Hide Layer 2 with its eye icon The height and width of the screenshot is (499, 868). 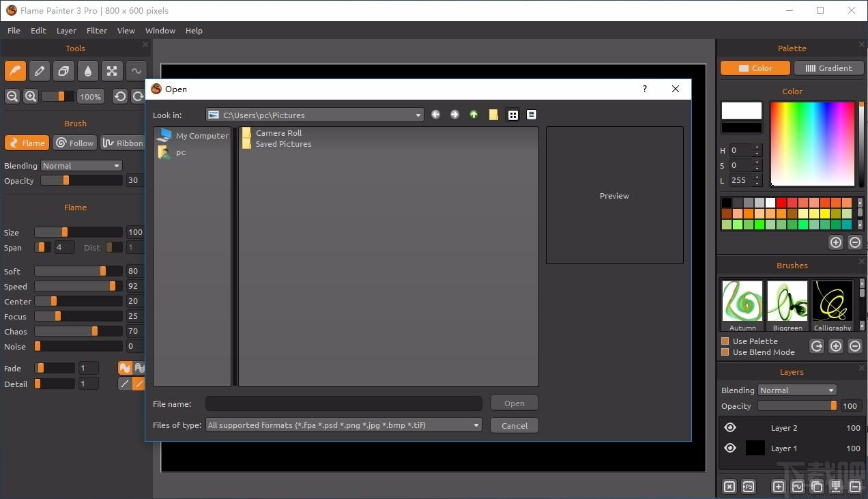pyautogui.click(x=730, y=428)
